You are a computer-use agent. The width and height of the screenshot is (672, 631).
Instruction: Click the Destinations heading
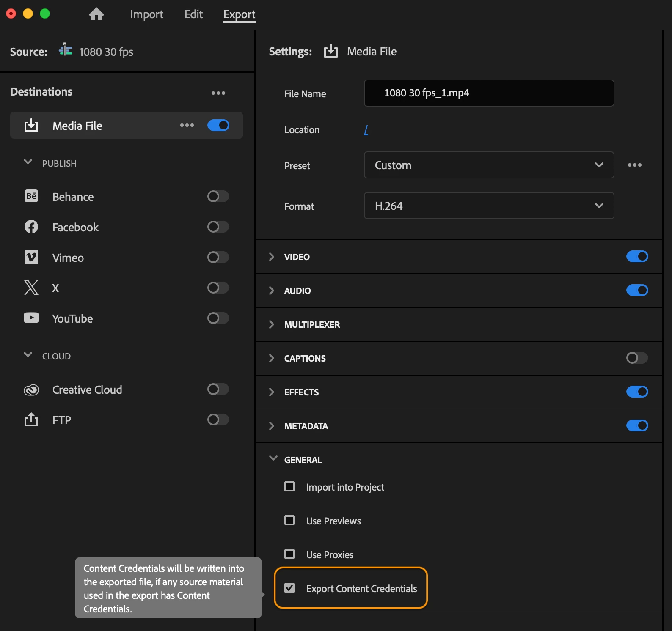coord(41,92)
